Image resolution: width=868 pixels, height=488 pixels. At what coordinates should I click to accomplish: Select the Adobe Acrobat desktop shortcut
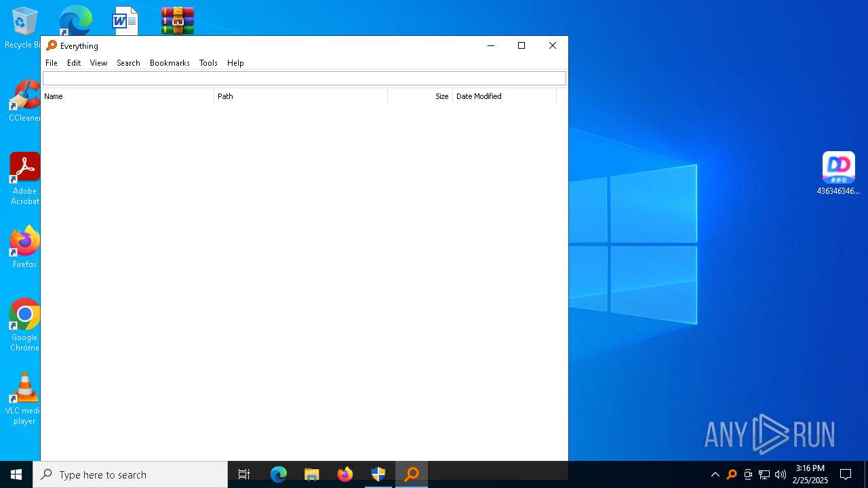coord(24,179)
